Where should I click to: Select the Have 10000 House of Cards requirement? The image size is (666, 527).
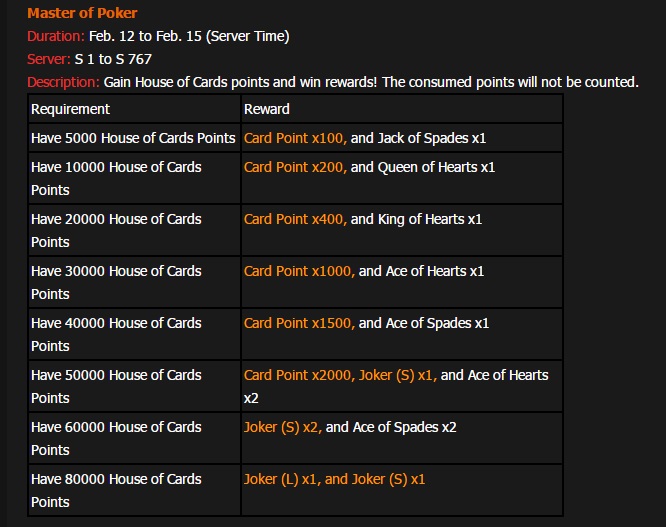(116, 178)
